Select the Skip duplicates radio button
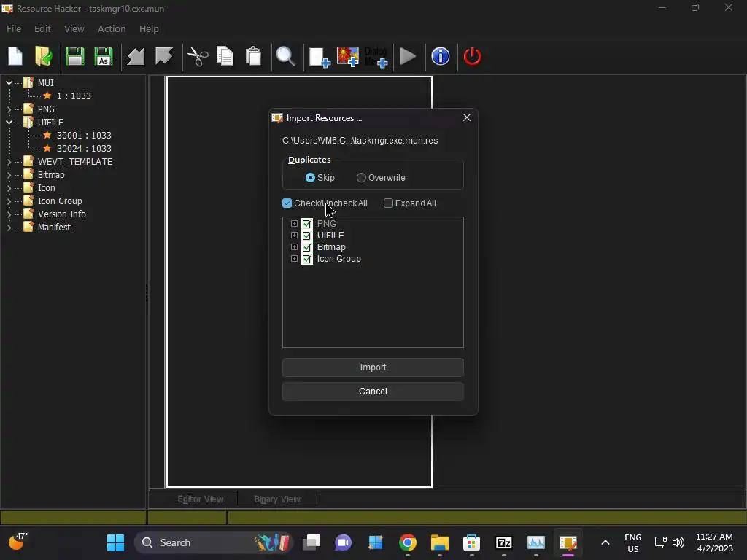This screenshot has width=747, height=560. click(310, 178)
